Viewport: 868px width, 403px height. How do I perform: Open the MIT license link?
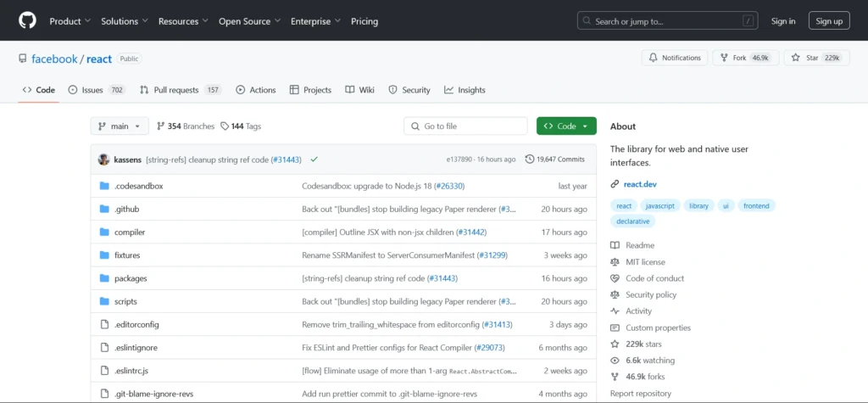click(x=645, y=262)
